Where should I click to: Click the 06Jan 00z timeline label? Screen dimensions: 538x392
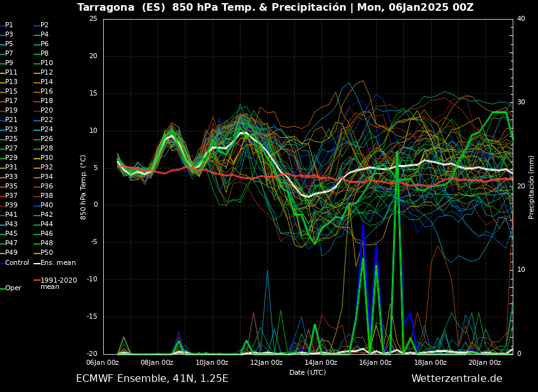tap(103, 362)
